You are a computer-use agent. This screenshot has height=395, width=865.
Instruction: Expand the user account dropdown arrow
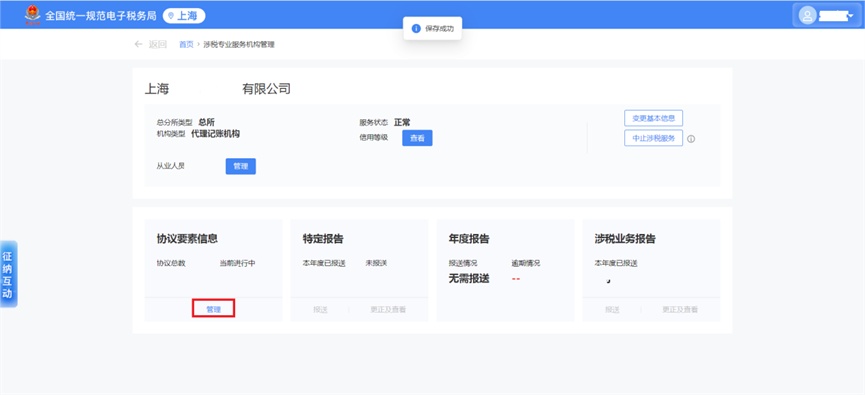[x=851, y=16]
